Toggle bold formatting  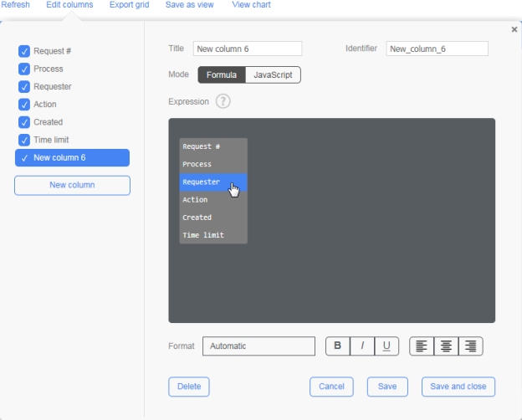pyautogui.click(x=338, y=346)
